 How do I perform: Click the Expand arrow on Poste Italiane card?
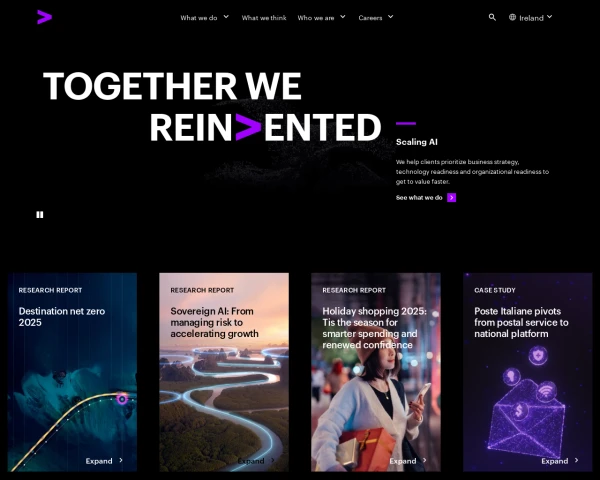pos(577,460)
